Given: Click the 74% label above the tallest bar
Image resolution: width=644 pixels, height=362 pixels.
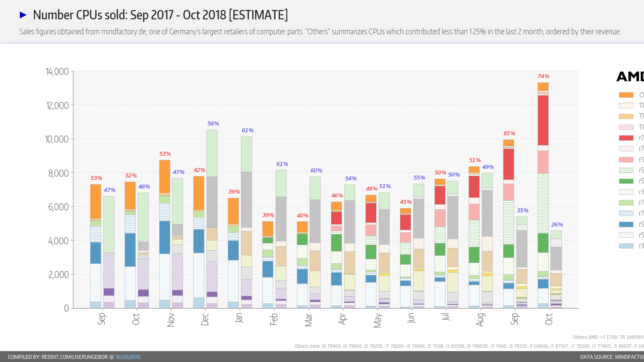Looking at the screenshot, I should pos(543,76).
